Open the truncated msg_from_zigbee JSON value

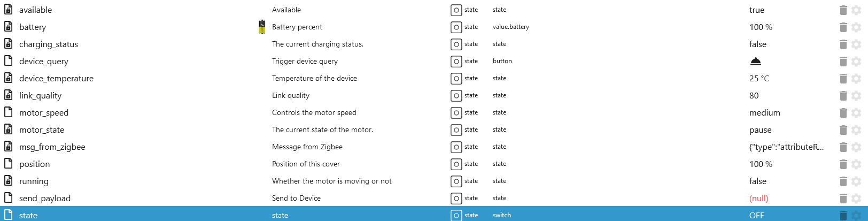[x=786, y=147]
